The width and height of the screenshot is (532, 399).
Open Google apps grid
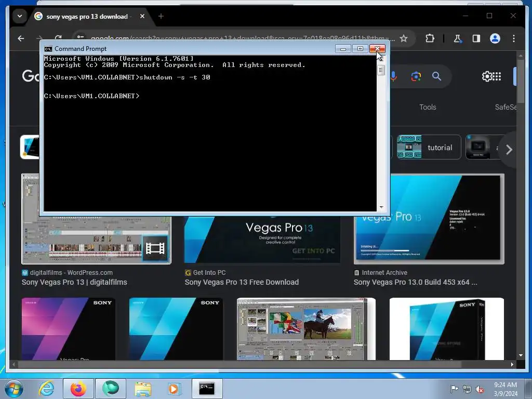point(496,76)
